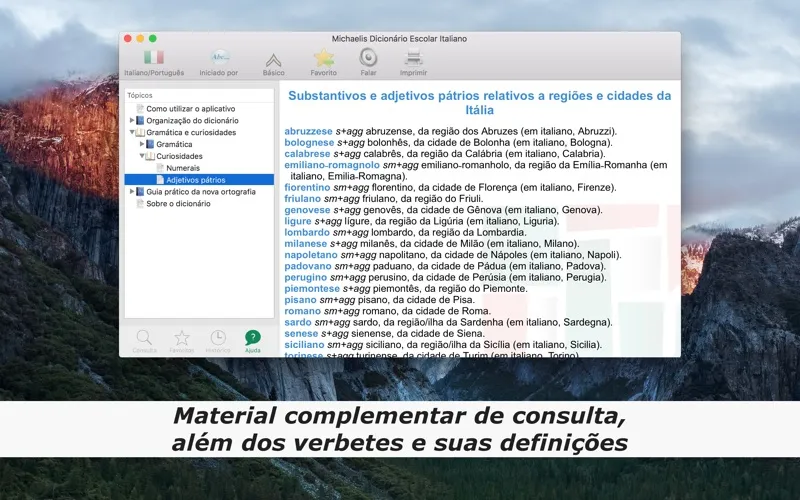This screenshot has width=800, height=500.
Task: Click the milanese entry word
Action: pos(306,243)
